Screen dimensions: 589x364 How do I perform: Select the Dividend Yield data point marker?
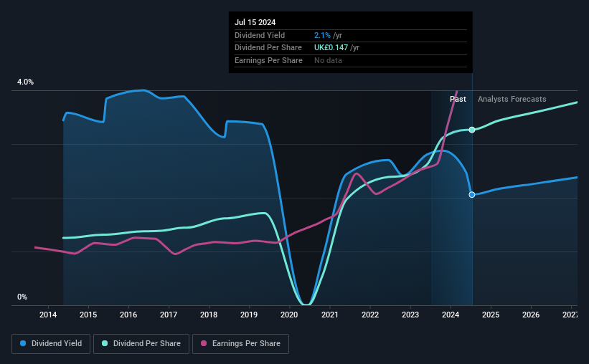coord(472,194)
